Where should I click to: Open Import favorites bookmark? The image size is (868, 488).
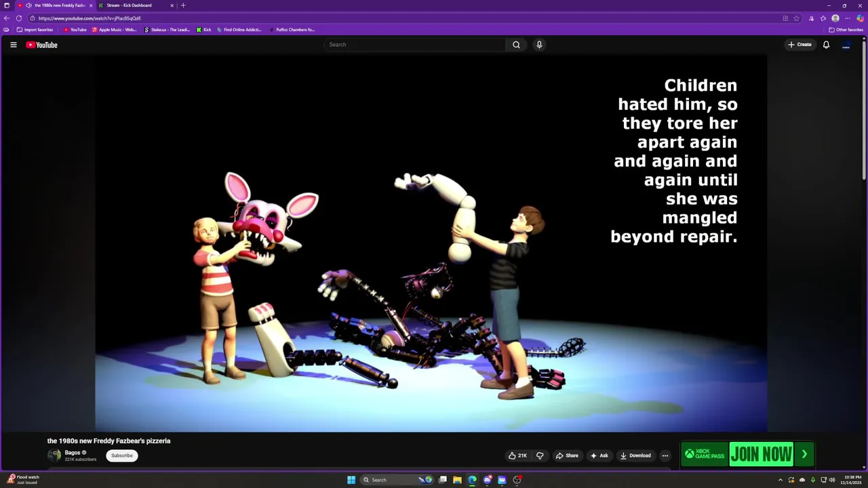35,30
